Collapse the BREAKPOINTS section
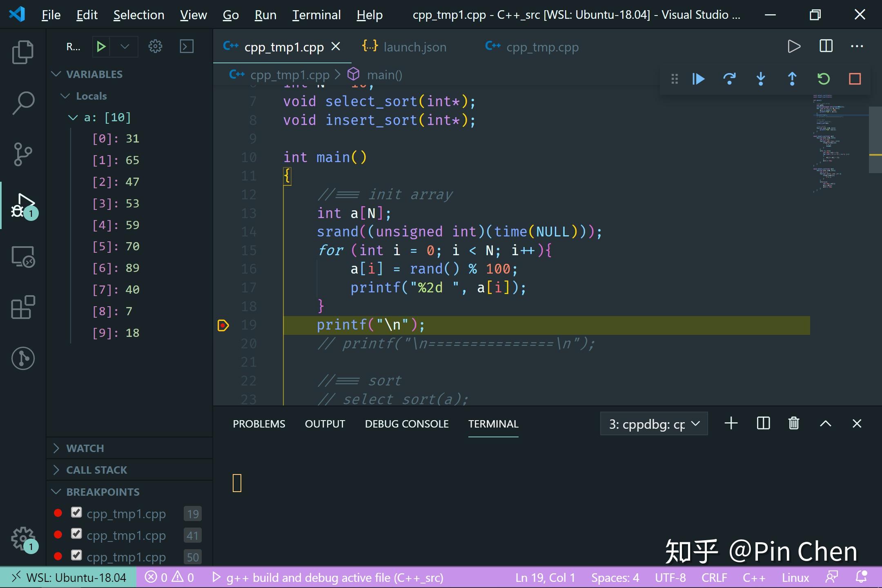Viewport: 882px width, 588px height. 56,492
